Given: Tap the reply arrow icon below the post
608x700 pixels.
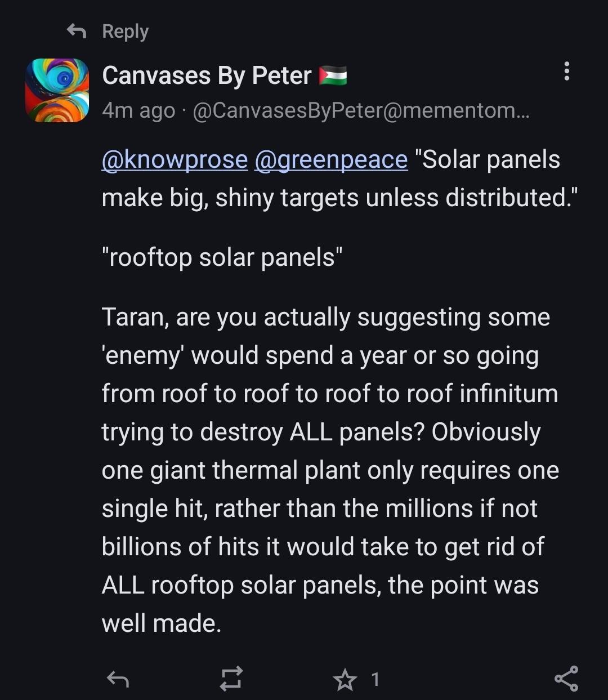Looking at the screenshot, I should 118,679.
